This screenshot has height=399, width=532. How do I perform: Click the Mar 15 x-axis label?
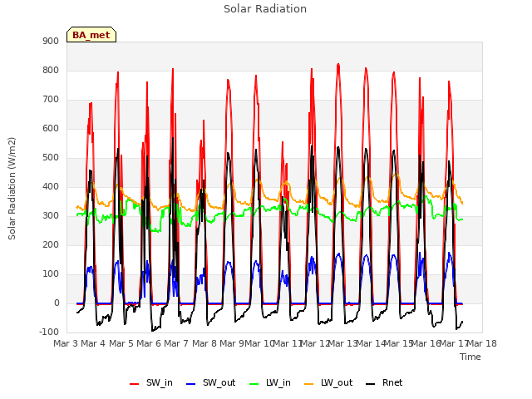[398, 343]
